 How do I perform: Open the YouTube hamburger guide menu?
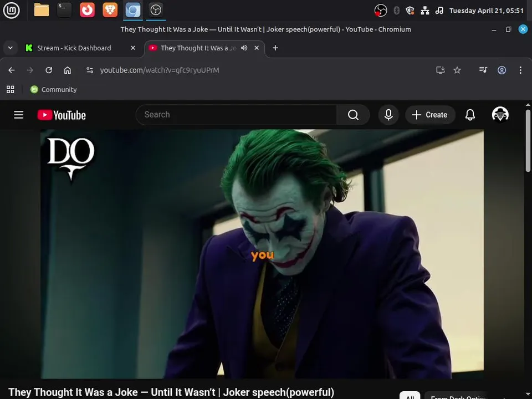click(x=19, y=115)
